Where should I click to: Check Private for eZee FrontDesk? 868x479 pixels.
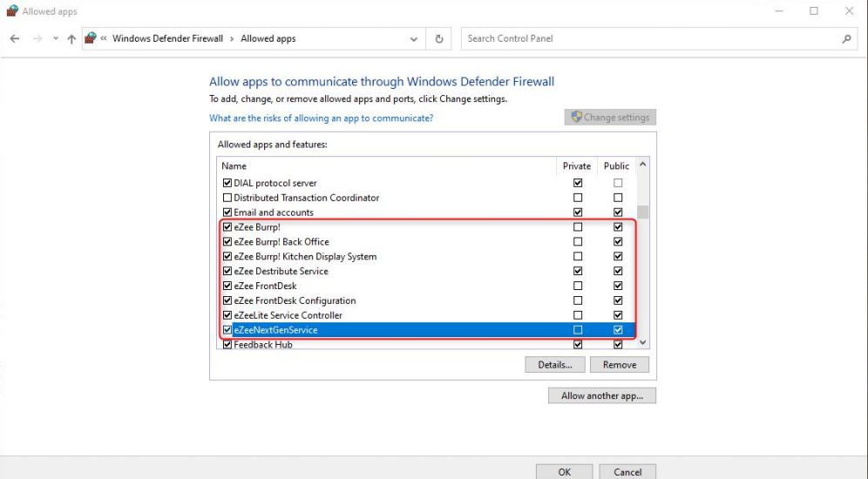(x=578, y=286)
